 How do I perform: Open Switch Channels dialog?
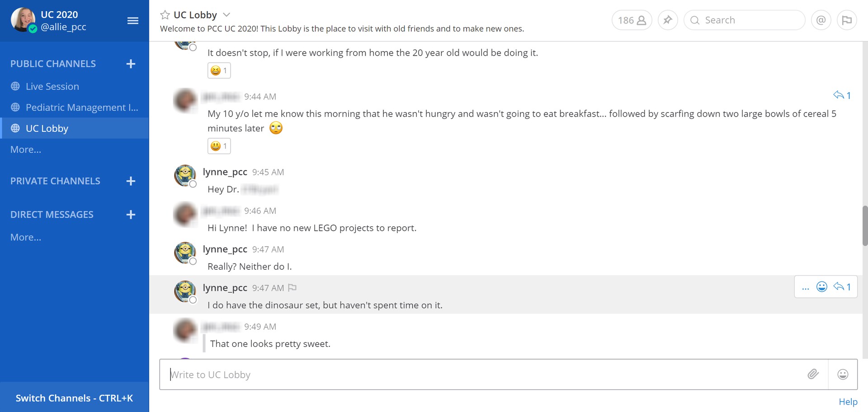tap(74, 398)
